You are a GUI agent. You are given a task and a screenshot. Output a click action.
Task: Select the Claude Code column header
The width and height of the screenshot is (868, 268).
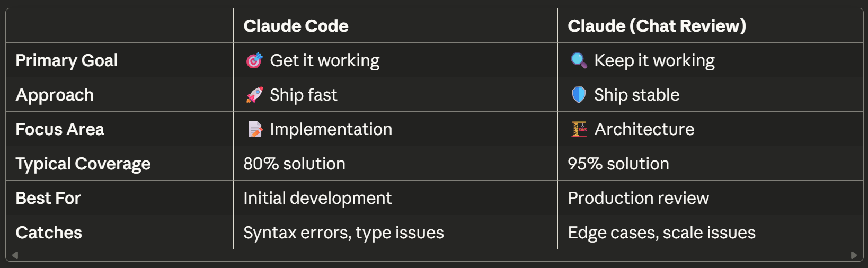[296, 26]
